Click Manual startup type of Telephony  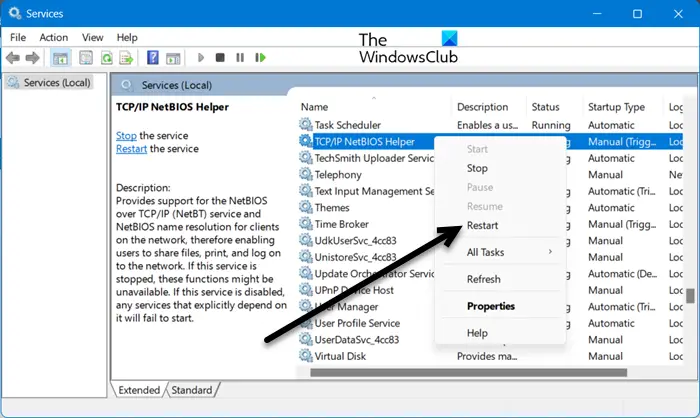tap(605, 175)
